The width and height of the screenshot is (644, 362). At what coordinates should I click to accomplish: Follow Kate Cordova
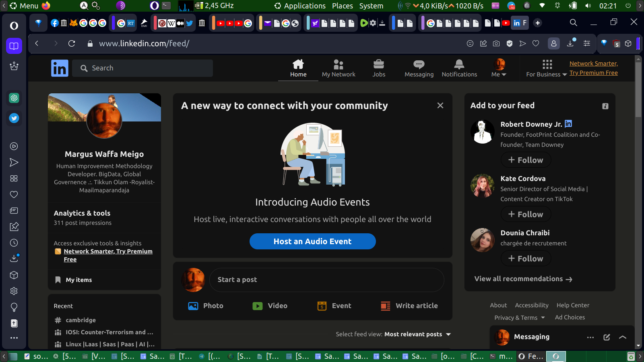[x=526, y=214]
